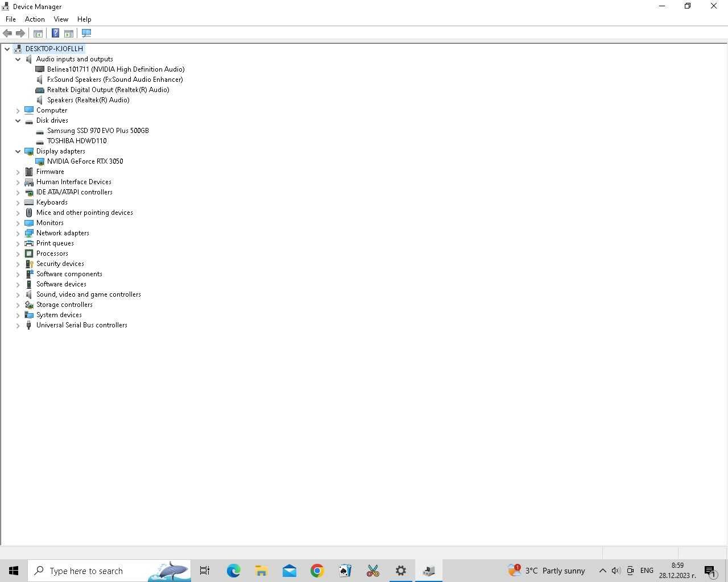Viewport: 728px width, 582px height.
Task: Expand the Monitors category arrow
Action: [x=18, y=223]
